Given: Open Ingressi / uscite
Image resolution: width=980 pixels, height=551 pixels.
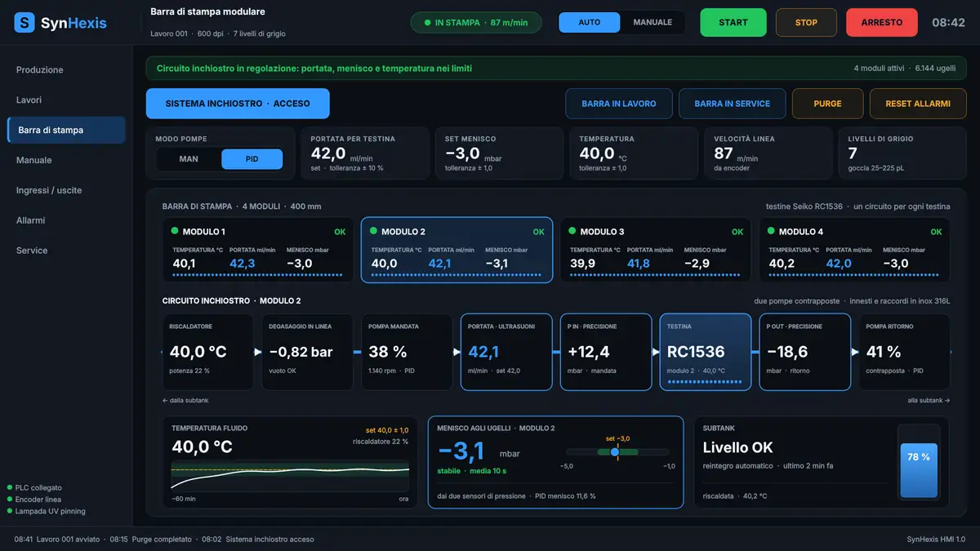Looking at the screenshot, I should coord(66,190).
